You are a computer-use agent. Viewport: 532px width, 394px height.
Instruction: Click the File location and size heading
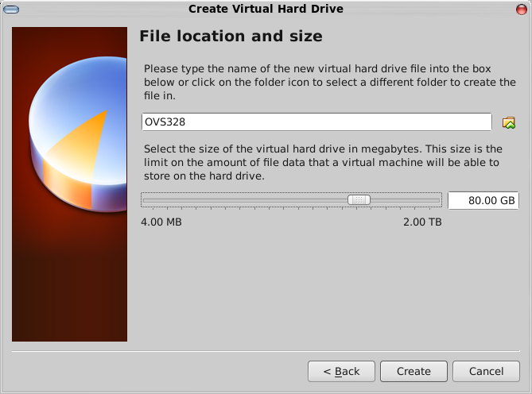[x=231, y=37]
